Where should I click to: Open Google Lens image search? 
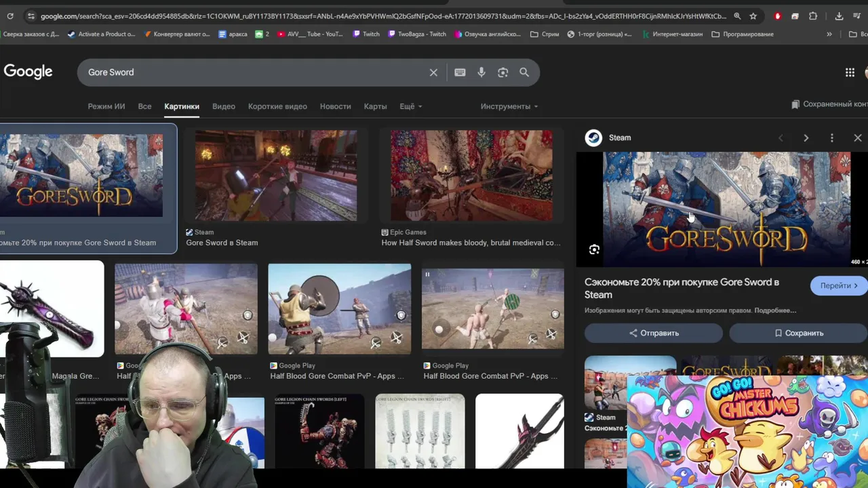(x=502, y=73)
